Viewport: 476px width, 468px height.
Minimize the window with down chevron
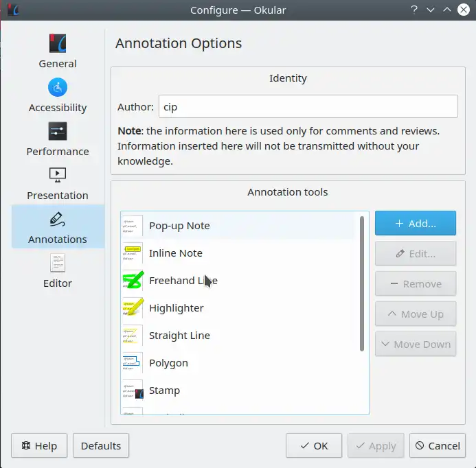431,10
